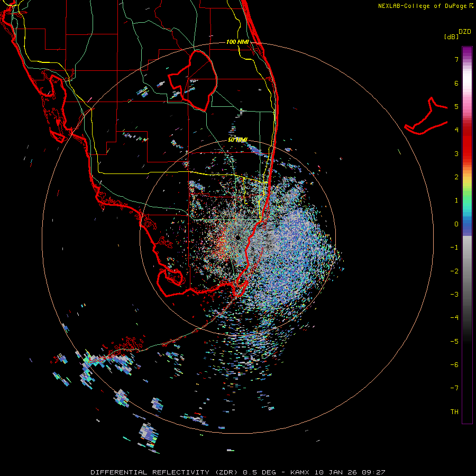Screen dimensions: 476x476
Task: Click the DIFFERENTIAL REFLECTIVITY (ZDR) caption text
Action: click(x=166, y=472)
